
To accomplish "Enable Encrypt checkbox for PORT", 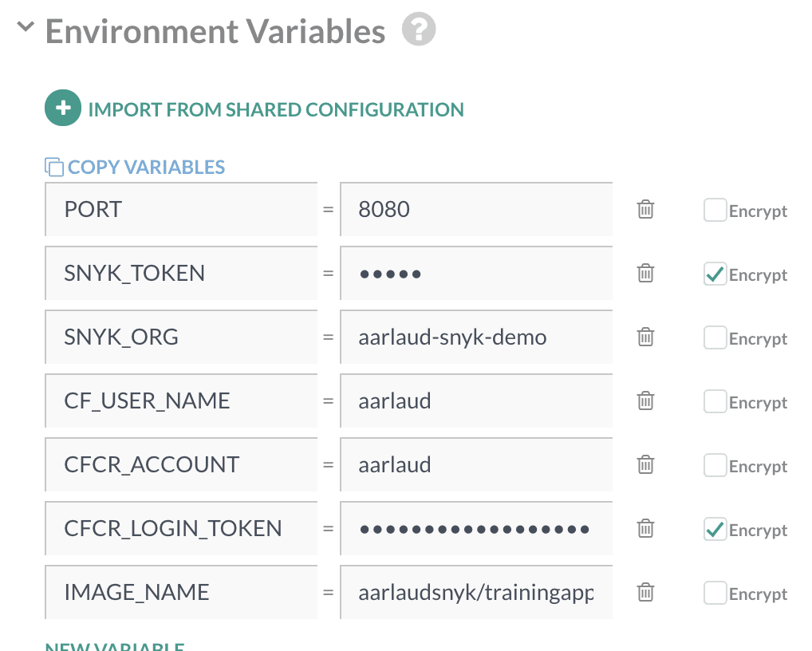I will 715,210.
